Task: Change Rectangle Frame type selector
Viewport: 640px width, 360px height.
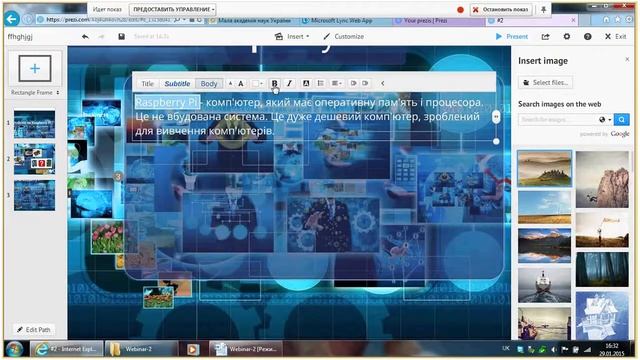Action: [x=35, y=93]
